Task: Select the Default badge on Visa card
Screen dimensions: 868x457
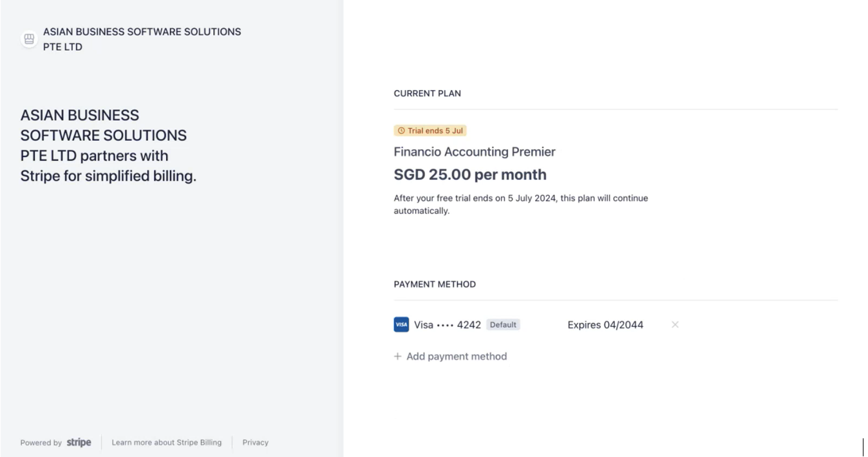Action: point(503,324)
